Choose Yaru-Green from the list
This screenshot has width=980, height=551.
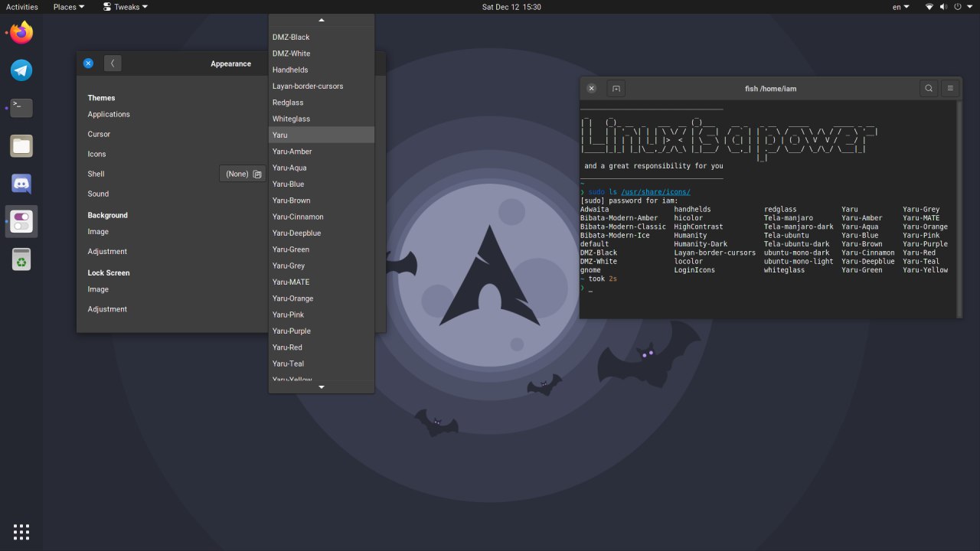tap(322, 249)
